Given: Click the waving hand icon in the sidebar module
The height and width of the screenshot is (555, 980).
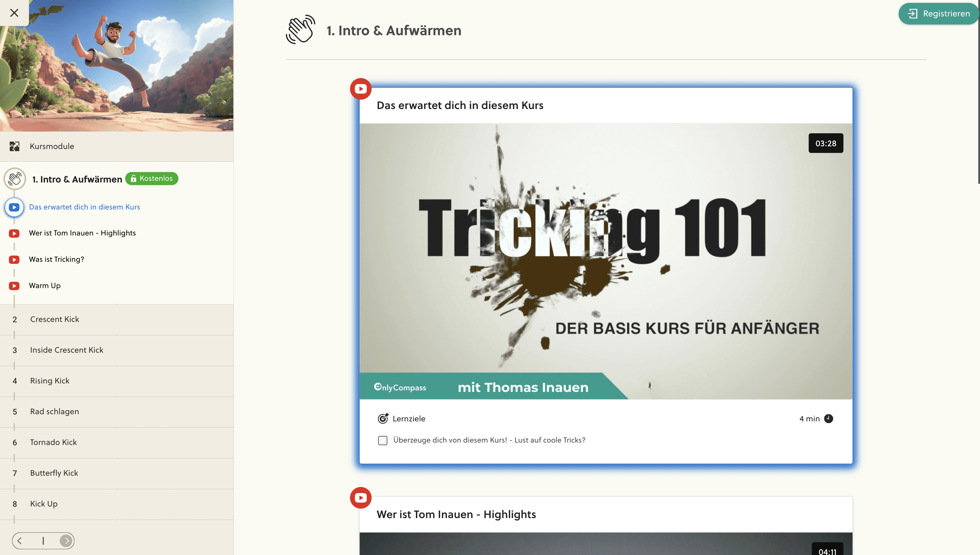Looking at the screenshot, I should [15, 179].
